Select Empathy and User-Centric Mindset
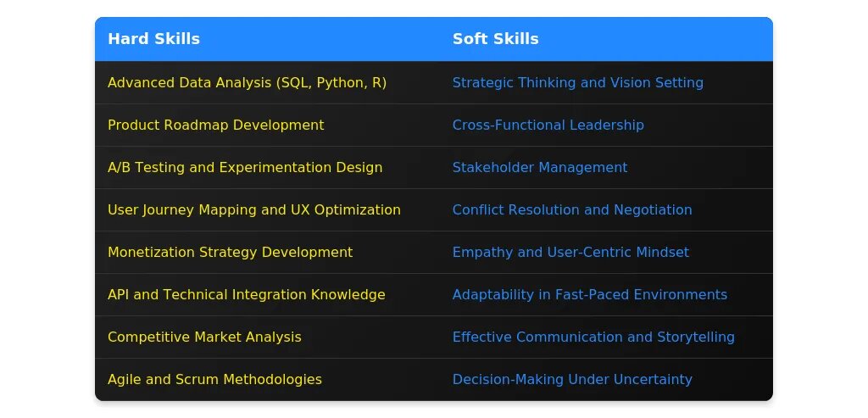868x418 pixels. click(570, 252)
